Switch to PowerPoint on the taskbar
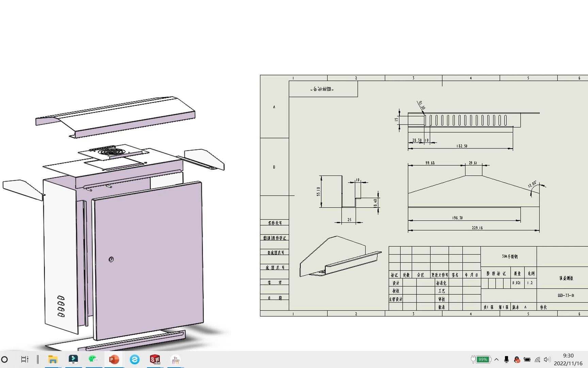 [x=114, y=359]
